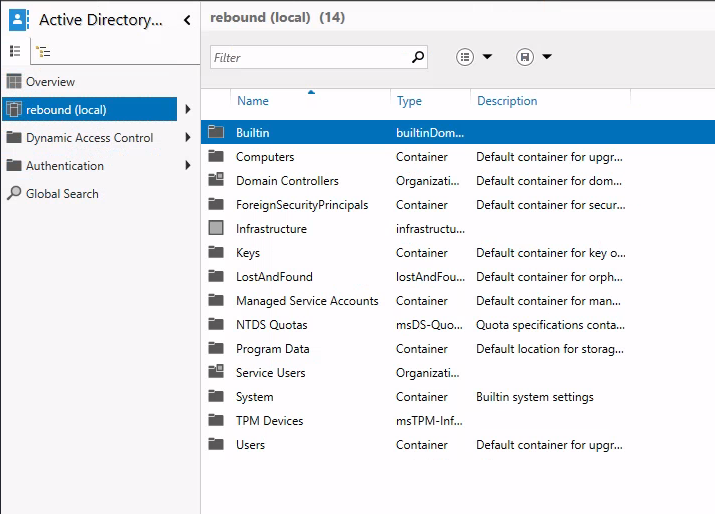Click the Users folder icon
Viewport: 715px width, 514px height.
tap(216, 444)
